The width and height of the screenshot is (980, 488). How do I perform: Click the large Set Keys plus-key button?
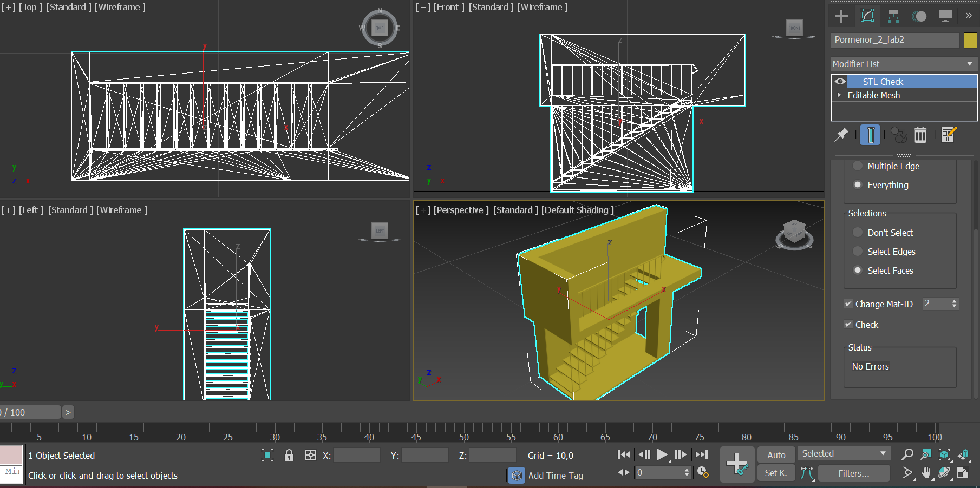[x=737, y=464]
